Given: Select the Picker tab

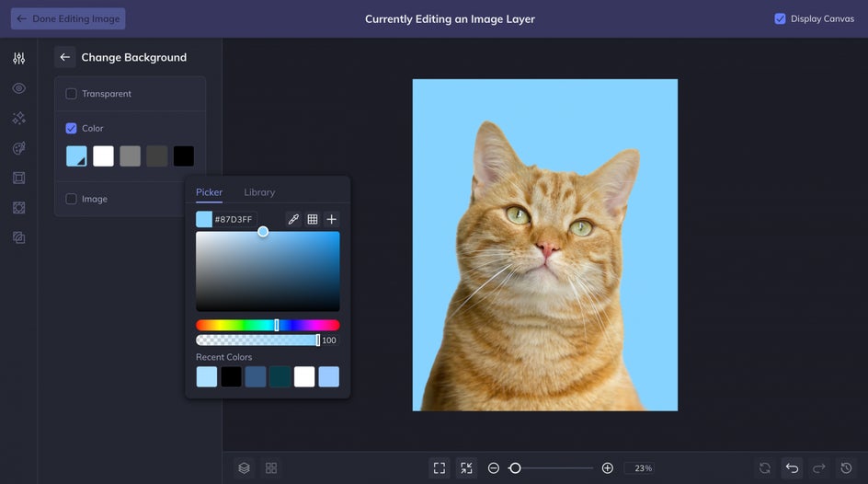Looking at the screenshot, I should coord(209,192).
